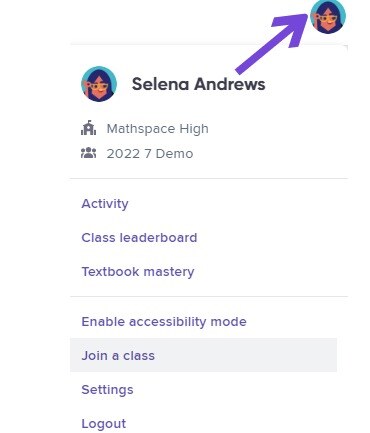The image size is (370, 433).
Task: Click Selena Andrews' avatar inside the menu
Action: tap(99, 84)
